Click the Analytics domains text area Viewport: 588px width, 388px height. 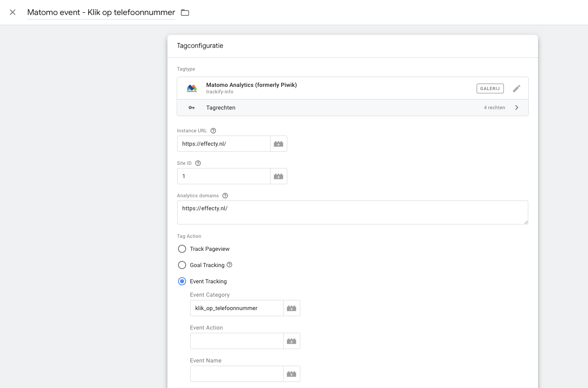click(353, 212)
